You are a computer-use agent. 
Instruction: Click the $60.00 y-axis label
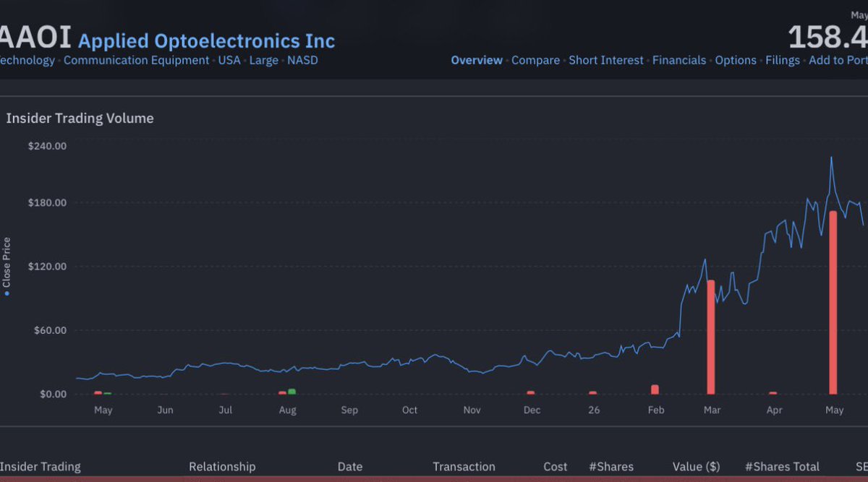[50, 330]
